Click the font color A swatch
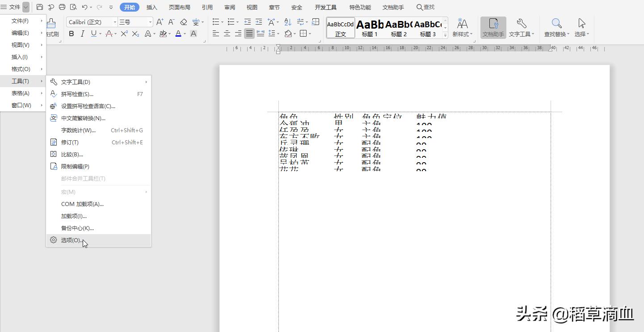The image size is (644, 332). click(x=178, y=34)
